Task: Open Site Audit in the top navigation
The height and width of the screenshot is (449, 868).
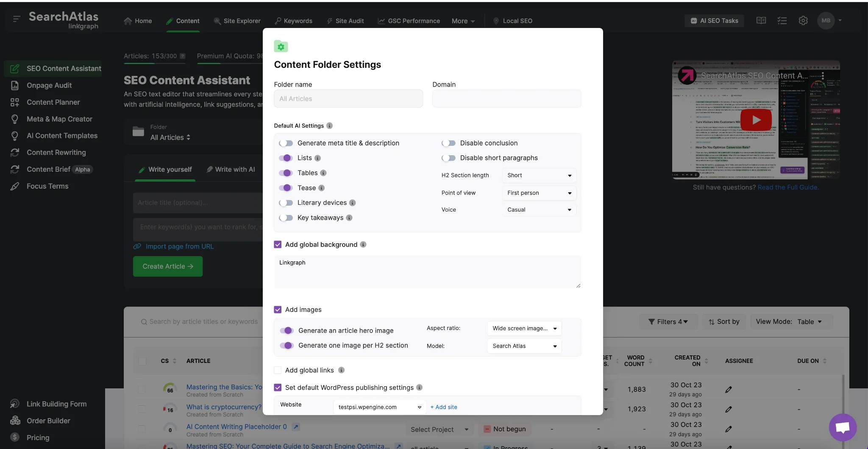Action: pos(345,21)
